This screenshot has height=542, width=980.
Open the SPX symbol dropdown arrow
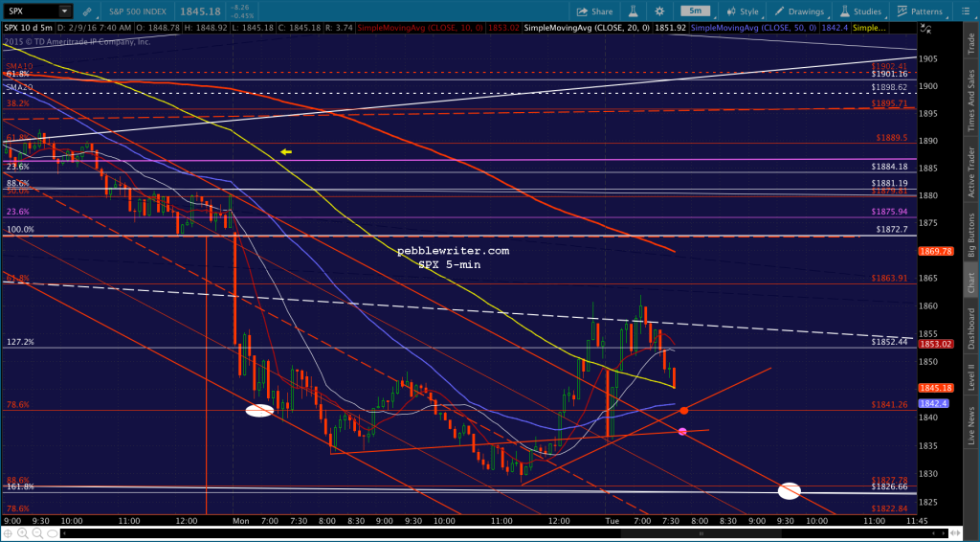coord(64,11)
